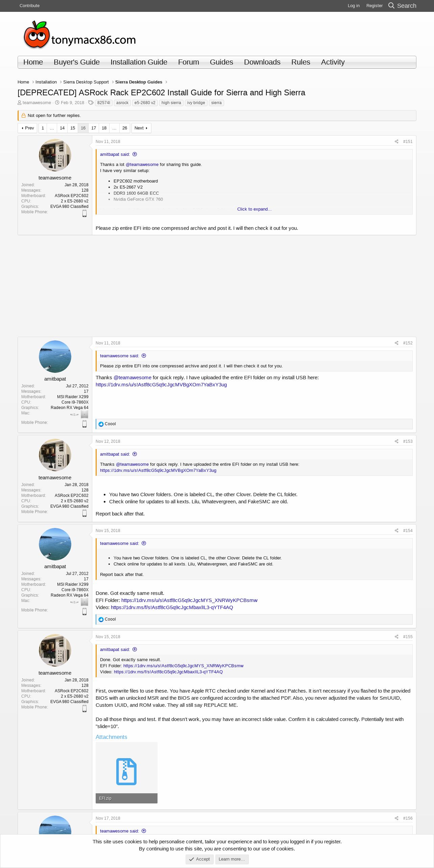
Task: Click mobile phone icon in post #151 profile
Action: [x=85, y=213]
